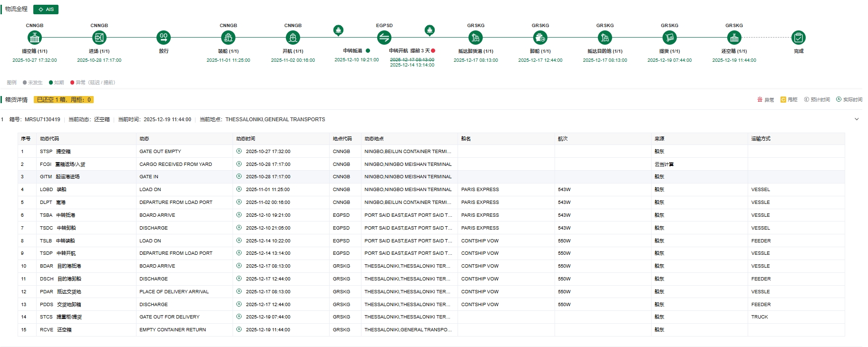Click the actual-time icon in the TSDC row
This screenshot has height=347, width=868.
[x=239, y=228]
